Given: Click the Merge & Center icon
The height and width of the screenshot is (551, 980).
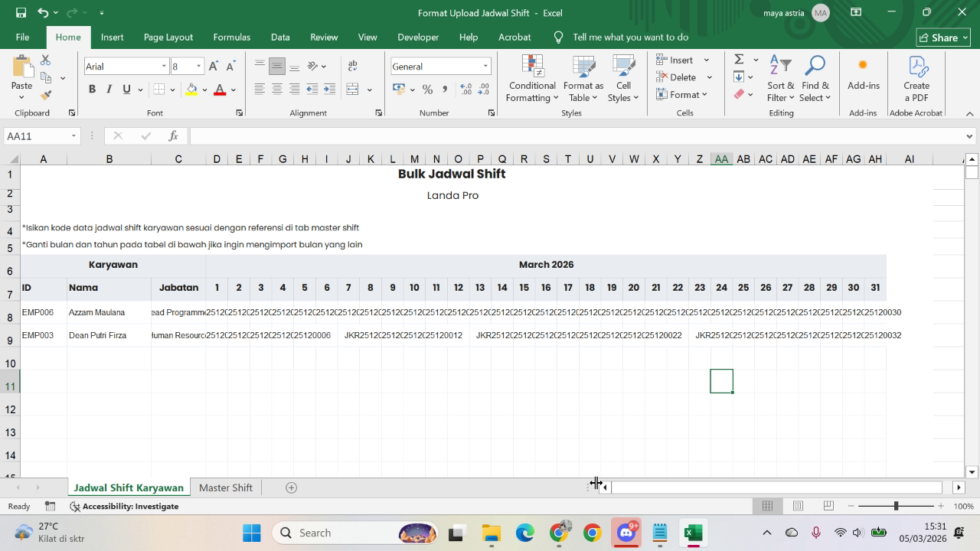Looking at the screenshot, I should tap(352, 90).
